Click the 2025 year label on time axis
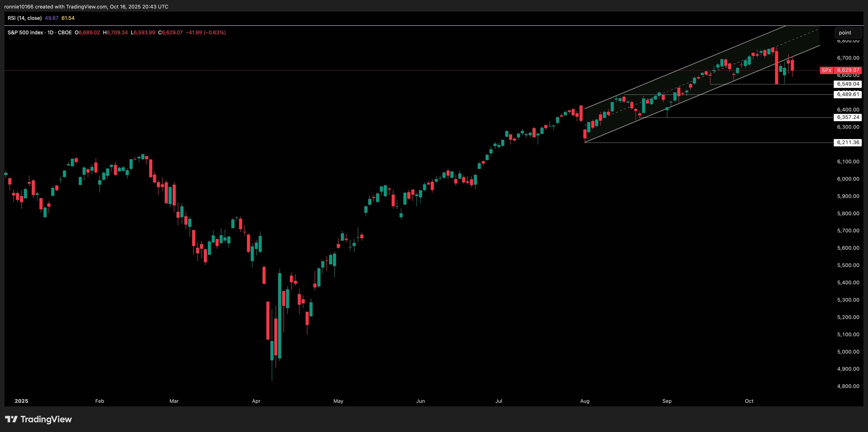 click(x=22, y=401)
